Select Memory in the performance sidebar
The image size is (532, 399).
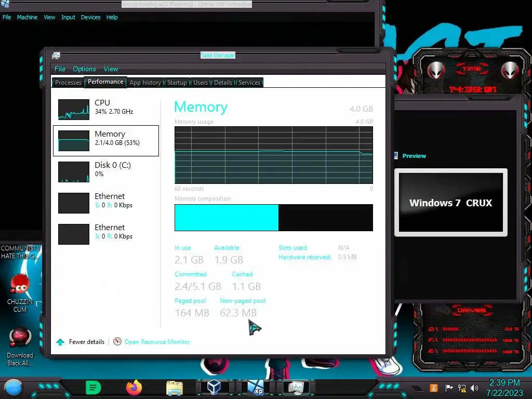pos(106,141)
